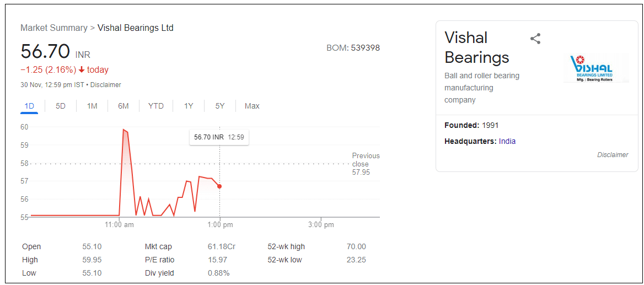This screenshot has height=285, width=644.
Task: Select the 1D chart range tab
Action: coord(29,106)
